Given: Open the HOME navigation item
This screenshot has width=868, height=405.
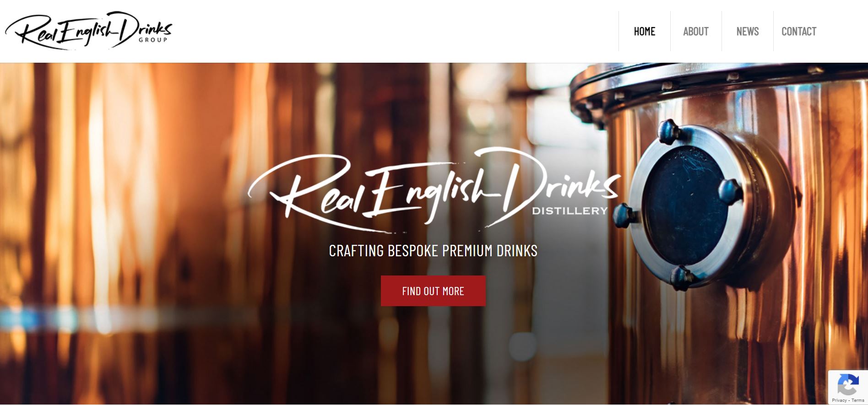Looking at the screenshot, I should 645,31.
